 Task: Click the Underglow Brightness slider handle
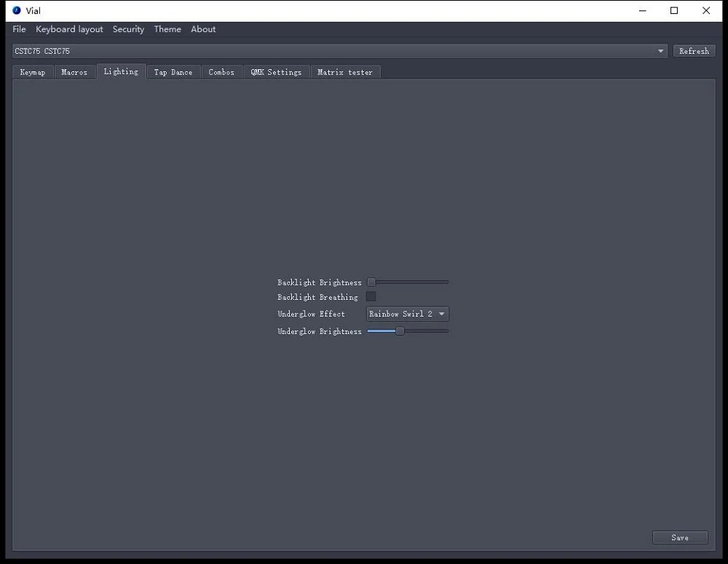pos(400,331)
